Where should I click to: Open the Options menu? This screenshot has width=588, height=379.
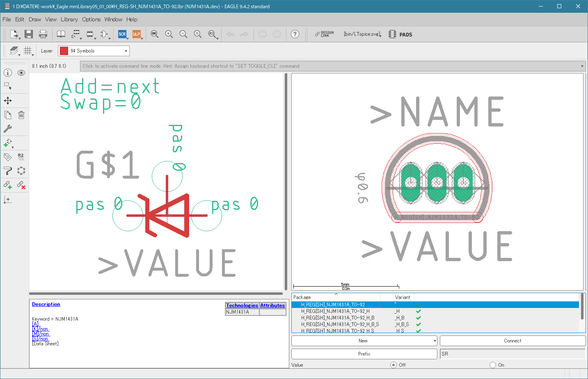click(91, 19)
